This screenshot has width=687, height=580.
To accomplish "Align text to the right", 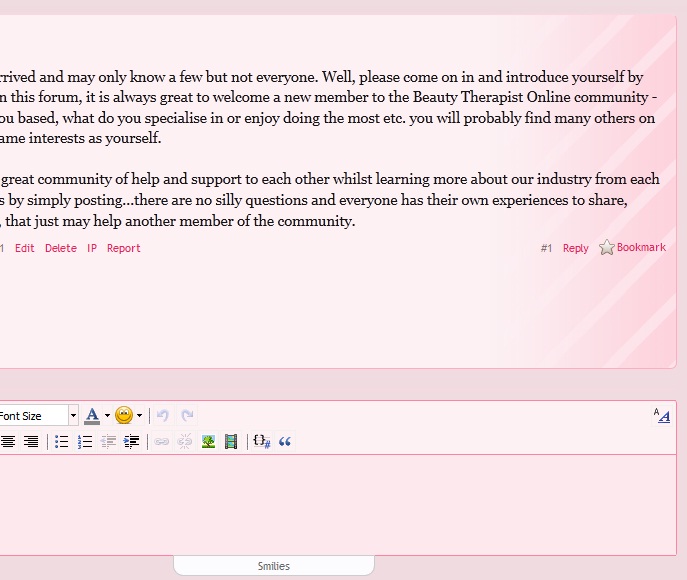I will pos(31,442).
